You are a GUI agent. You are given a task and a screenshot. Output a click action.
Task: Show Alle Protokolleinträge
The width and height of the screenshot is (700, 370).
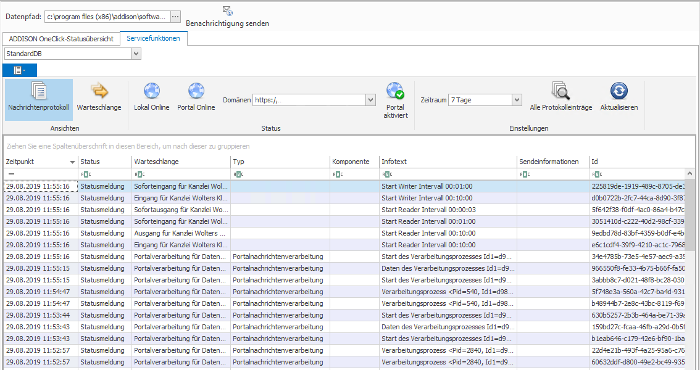(561, 96)
